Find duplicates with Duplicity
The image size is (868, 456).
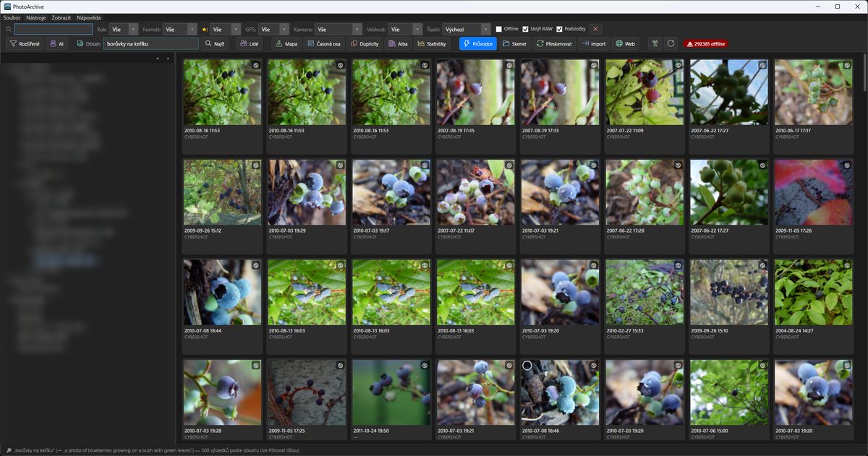365,43
